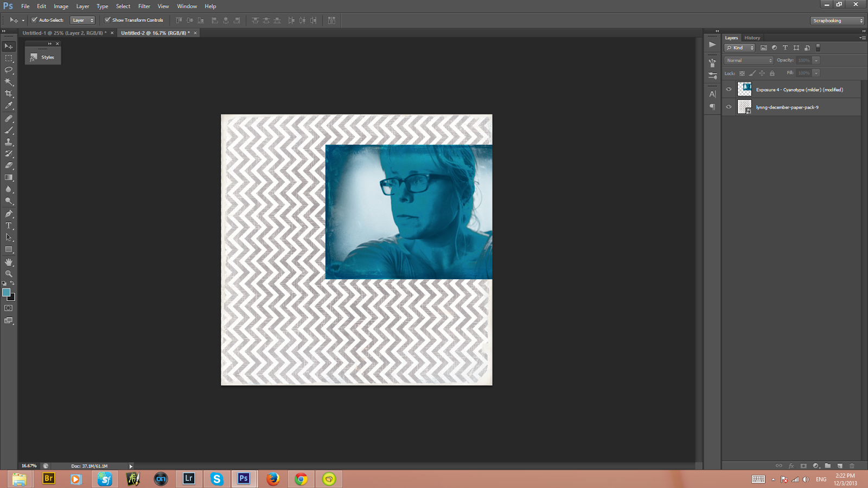Select the Lasso tool

coord(9,70)
